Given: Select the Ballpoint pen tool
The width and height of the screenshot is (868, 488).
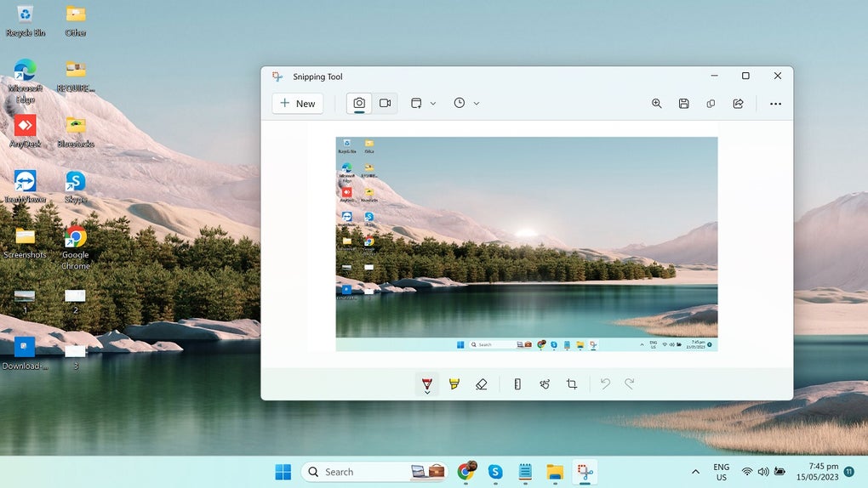Looking at the screenshot, I should [427, 384].
